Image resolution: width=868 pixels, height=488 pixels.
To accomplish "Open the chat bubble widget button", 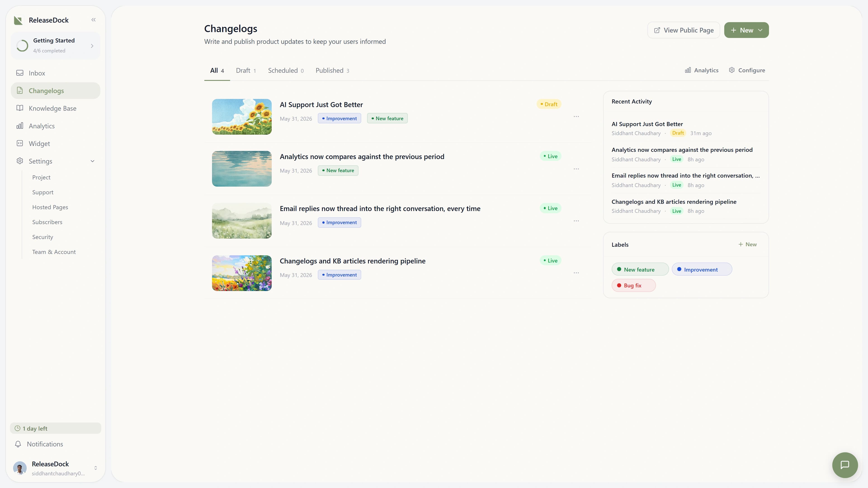I will pyautogui.click(x=845, y=465).
